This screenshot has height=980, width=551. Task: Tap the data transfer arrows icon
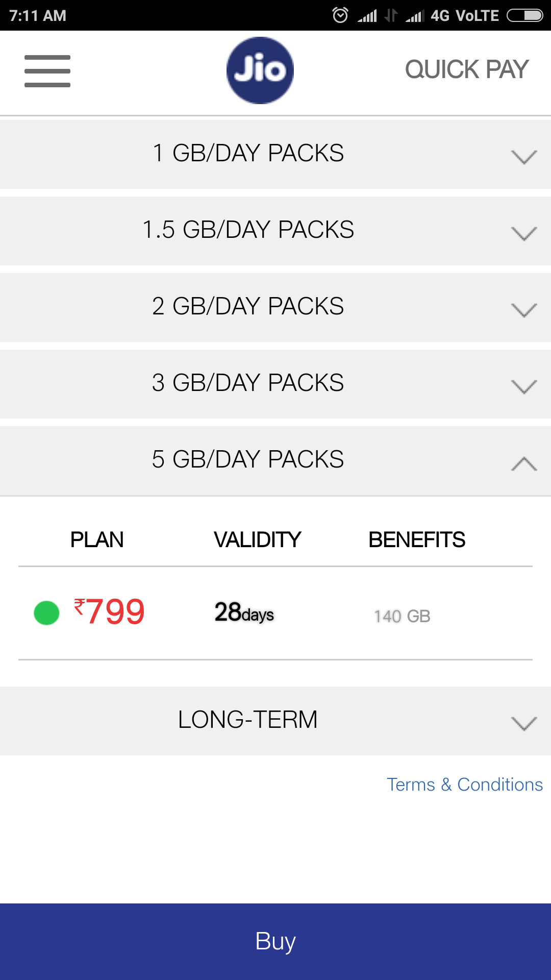pos(391,15)
